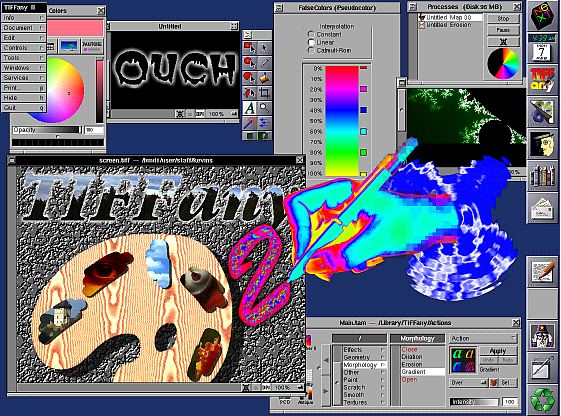This screenshot has height=416, width=561.
Task: Select the black arrow pointer tool
Action: coord(264,48)
